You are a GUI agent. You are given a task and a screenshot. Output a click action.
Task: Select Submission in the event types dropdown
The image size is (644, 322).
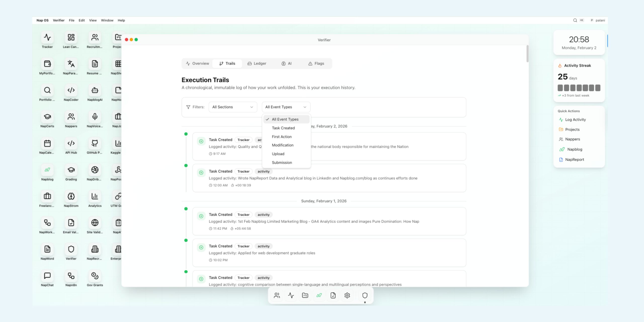281,162
